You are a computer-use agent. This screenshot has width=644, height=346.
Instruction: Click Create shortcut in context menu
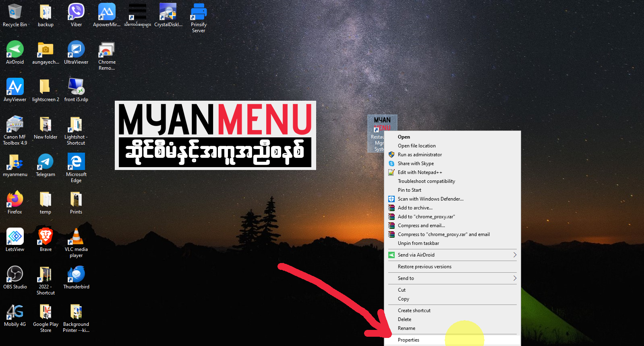414,311
